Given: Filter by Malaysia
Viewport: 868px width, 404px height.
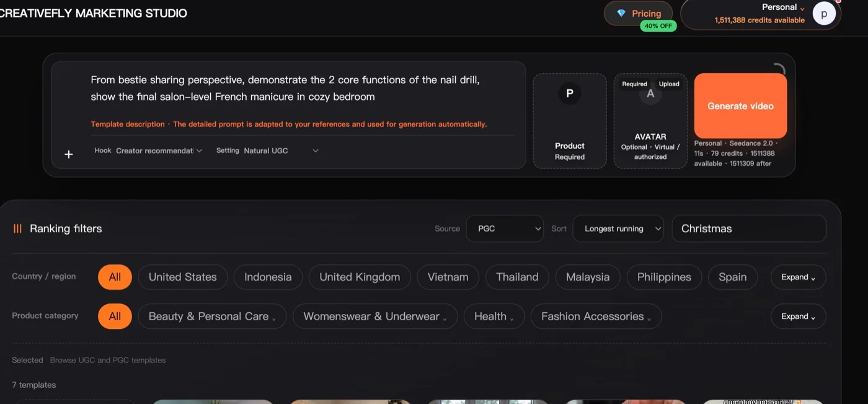Looking at the screenshot, I should 588,277.
